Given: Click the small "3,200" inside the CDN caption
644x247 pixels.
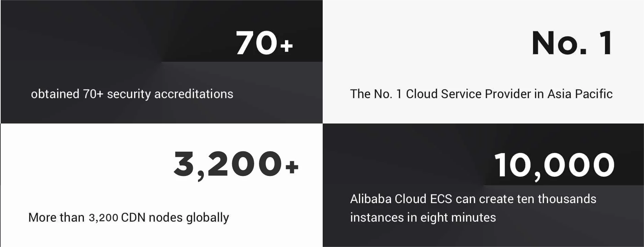Looking at the screenshot, I should [103, 217].
